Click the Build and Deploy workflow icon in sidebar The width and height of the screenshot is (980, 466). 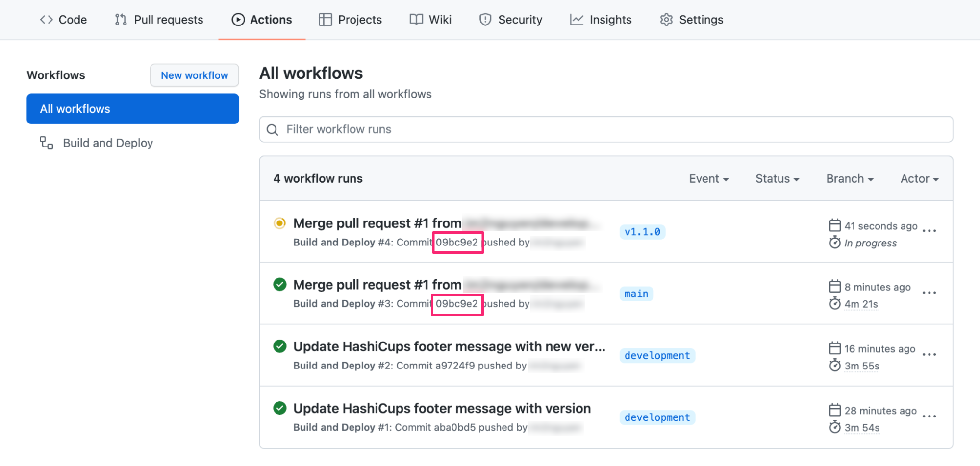tap(46, 143)
